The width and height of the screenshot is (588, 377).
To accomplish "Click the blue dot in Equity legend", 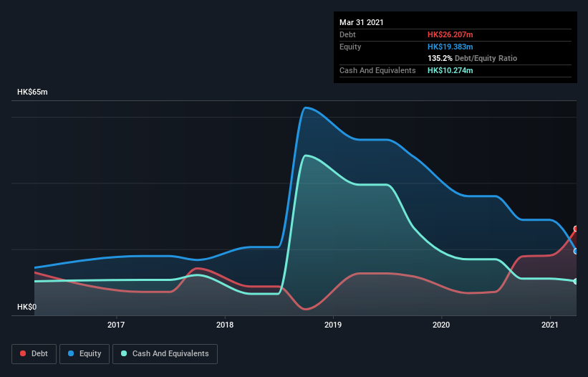I will tap(71, 353).
